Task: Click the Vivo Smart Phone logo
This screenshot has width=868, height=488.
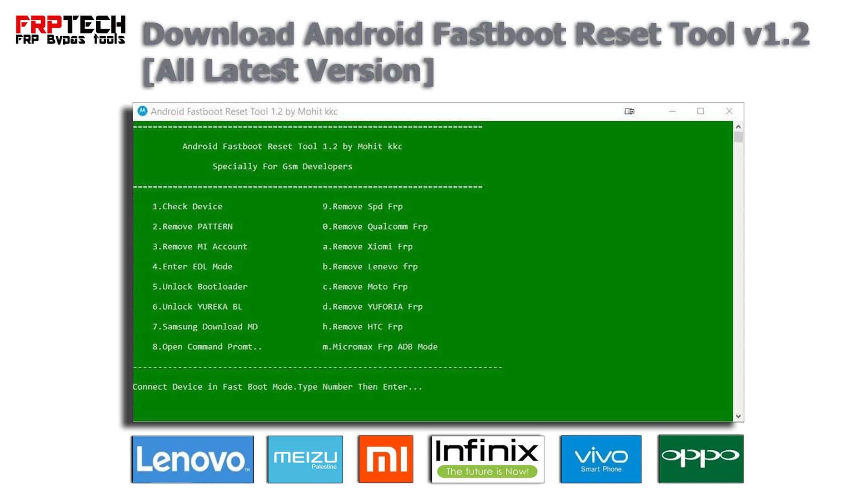Action: (601, 459)
